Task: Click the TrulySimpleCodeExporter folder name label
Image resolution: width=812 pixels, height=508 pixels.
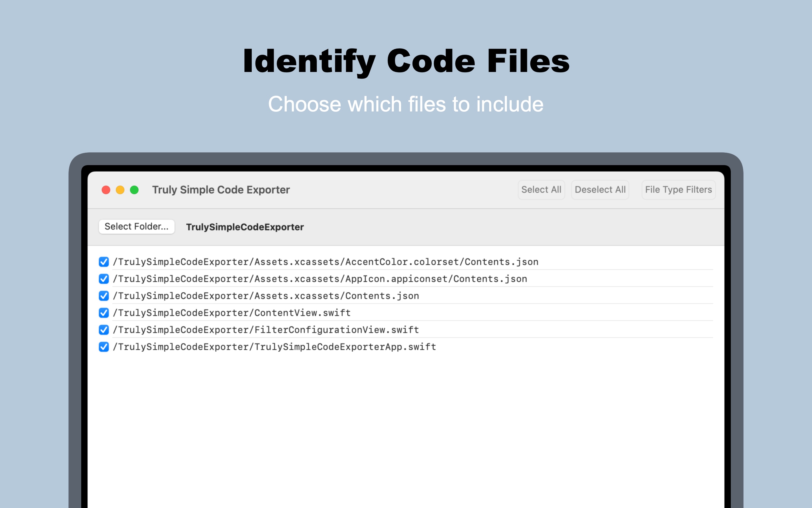Action: coord(245,227)
